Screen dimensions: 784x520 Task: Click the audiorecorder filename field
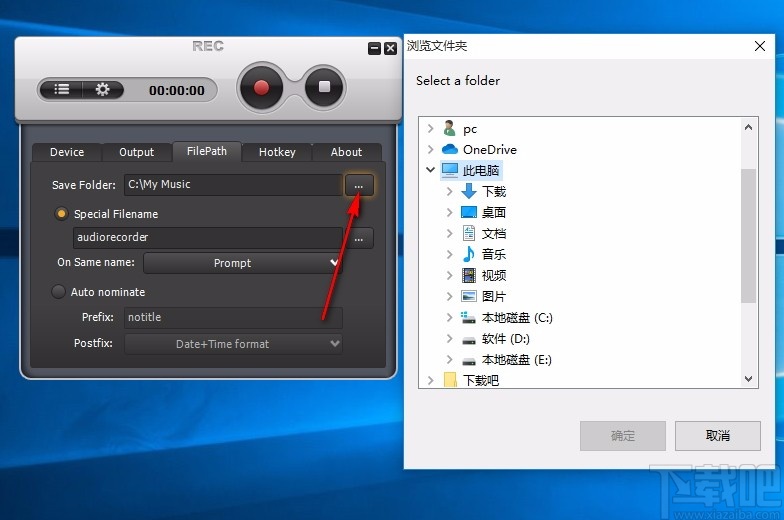click(208, 238)
